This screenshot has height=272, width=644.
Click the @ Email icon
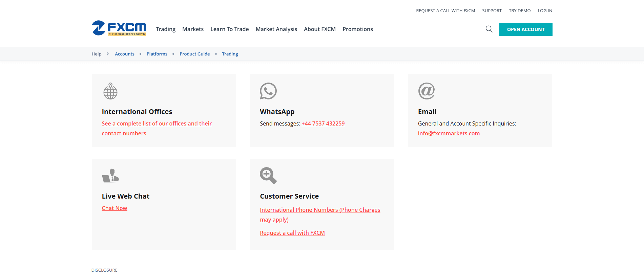[427, 91]
